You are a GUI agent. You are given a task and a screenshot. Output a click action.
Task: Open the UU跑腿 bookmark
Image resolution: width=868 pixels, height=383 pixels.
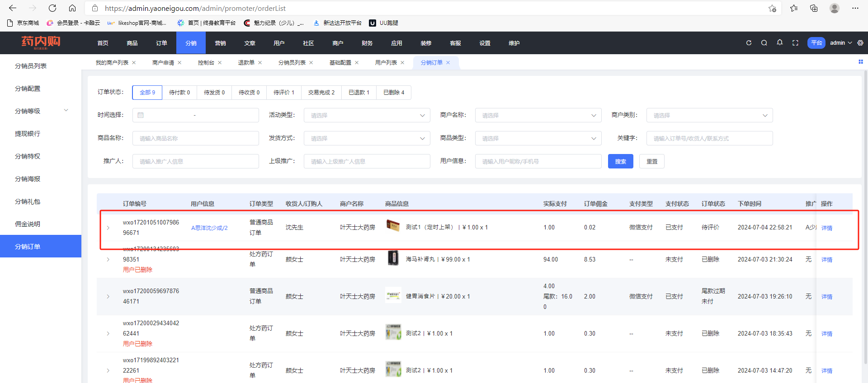coord(383,23)
